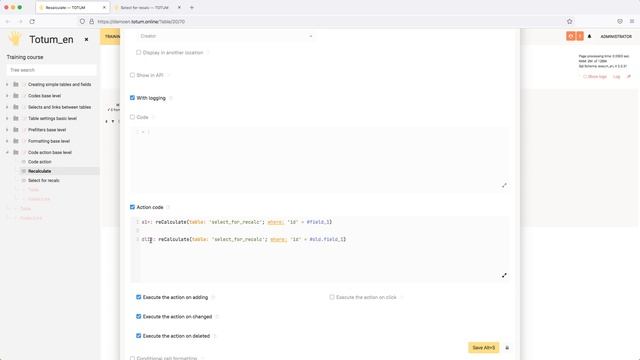The height and width of the screenshot is (360, 640).
Task: Expand the Action code editor to fullscreen
Action: [x=504, y=276]
